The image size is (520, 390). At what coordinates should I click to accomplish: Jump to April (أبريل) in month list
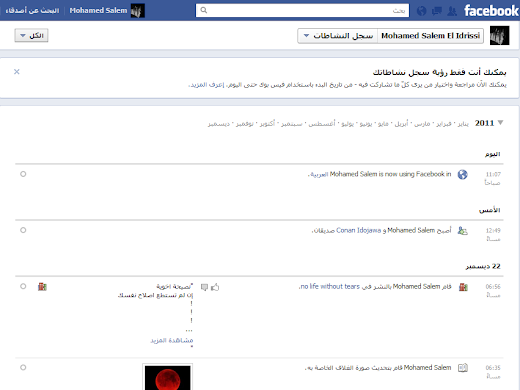(x=401, y=124)
